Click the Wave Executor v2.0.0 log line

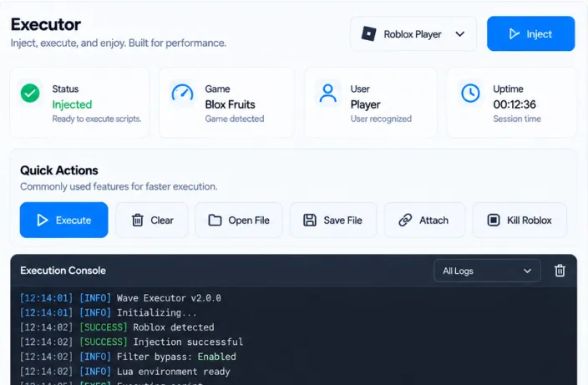click(120, 298)
